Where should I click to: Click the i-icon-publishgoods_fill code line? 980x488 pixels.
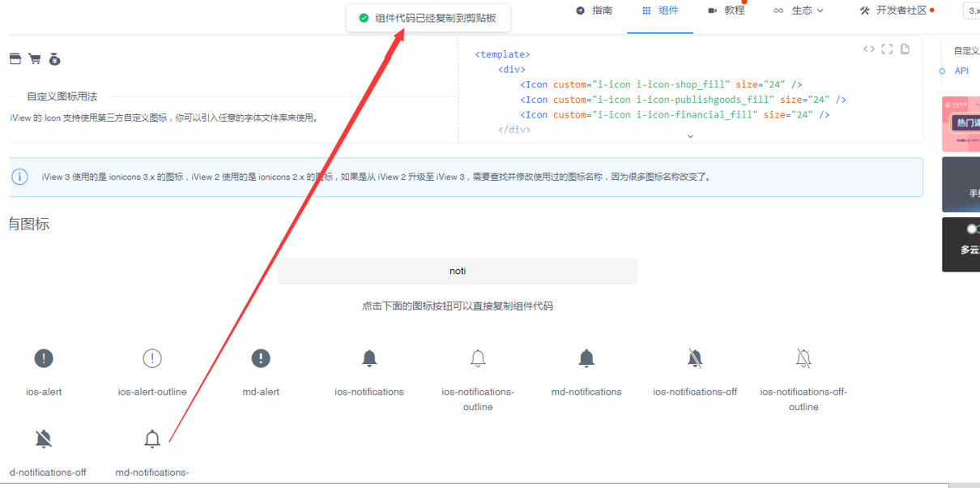click(683, 100)
